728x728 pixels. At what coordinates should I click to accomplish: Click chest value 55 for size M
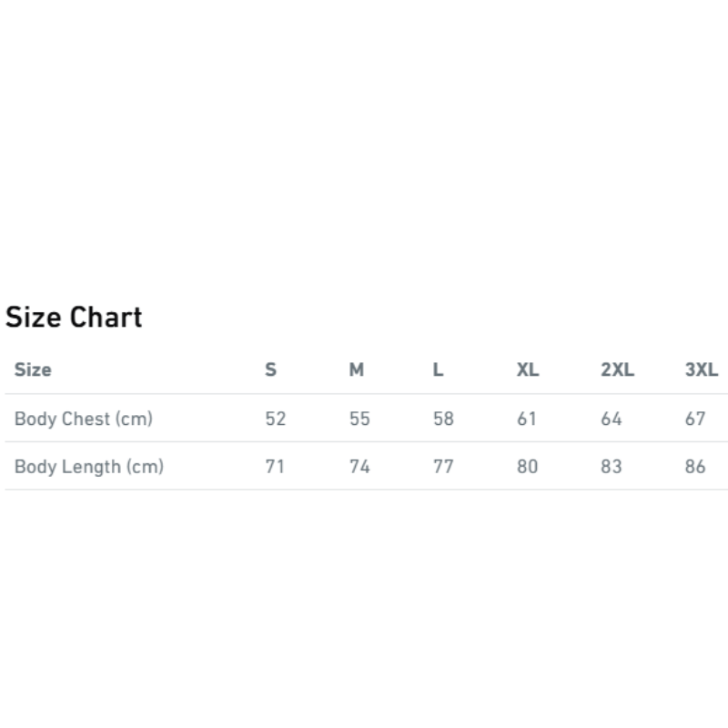[359, 419]
